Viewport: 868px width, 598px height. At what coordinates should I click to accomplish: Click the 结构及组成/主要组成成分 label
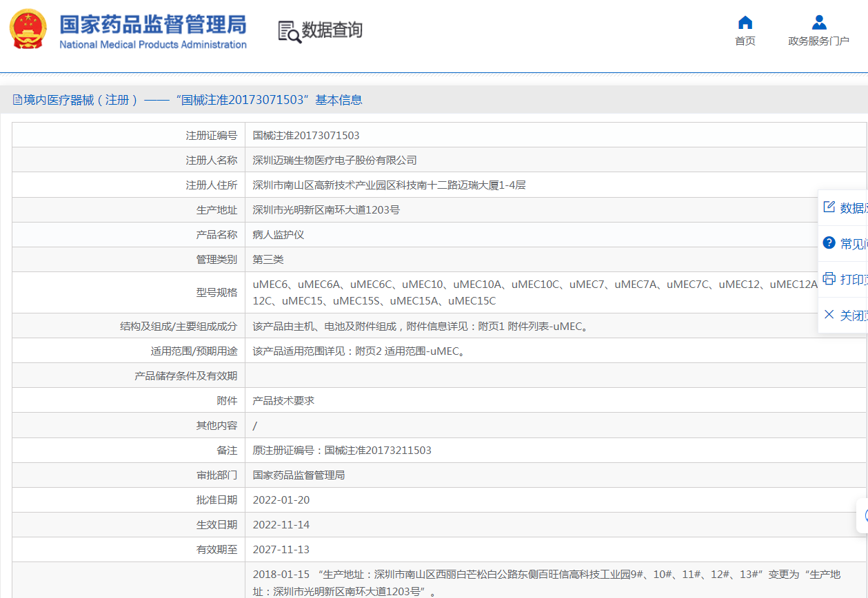pos(179,327)
